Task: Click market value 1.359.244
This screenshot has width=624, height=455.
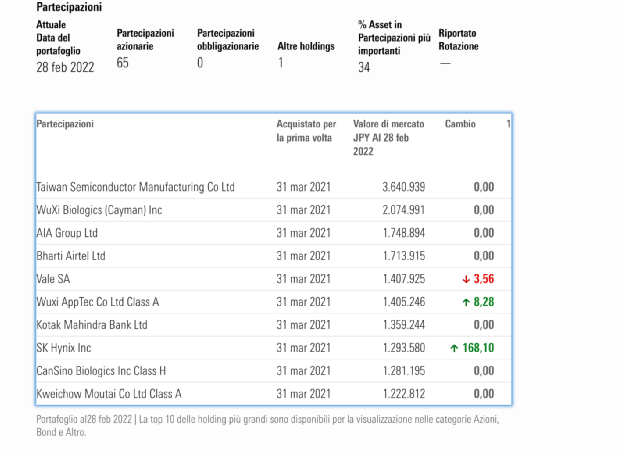Action: (404, 325)
